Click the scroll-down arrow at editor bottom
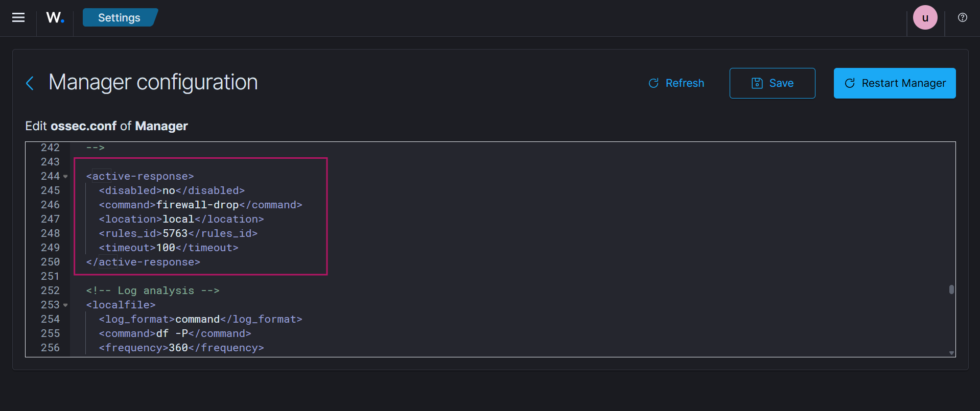Image resolution: width=980 pixels, height=411 pixels. tap(951, 353)
